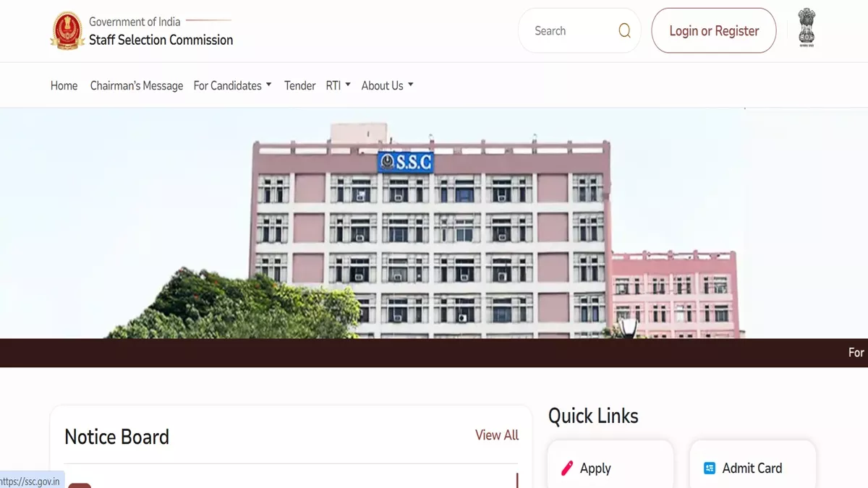Viewport: 868px width, 488px height.
Task: Expand the About Us dropdown
Action: pyautogui.click(x=387, y=85)
